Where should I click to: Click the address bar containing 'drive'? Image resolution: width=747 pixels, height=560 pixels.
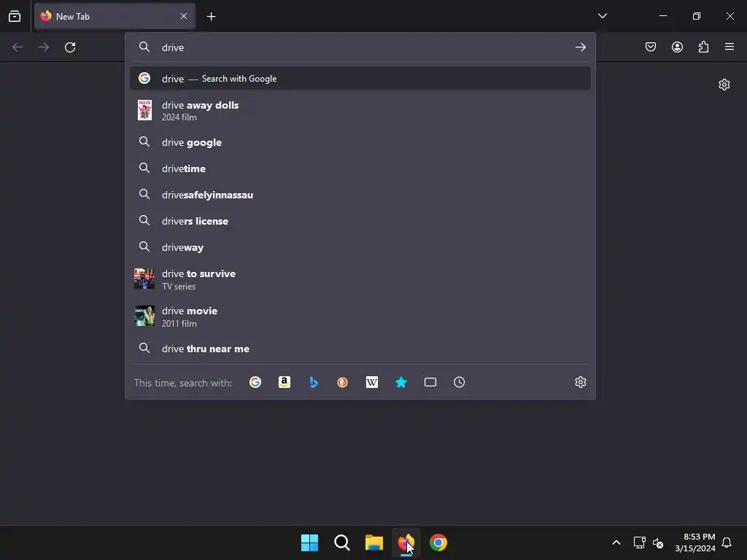[360, 47]
